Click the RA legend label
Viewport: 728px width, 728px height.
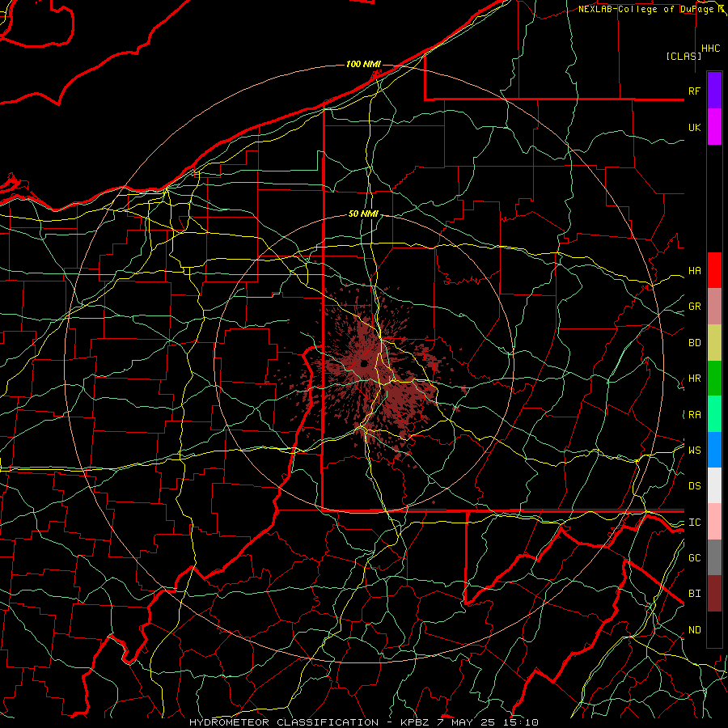694,415
